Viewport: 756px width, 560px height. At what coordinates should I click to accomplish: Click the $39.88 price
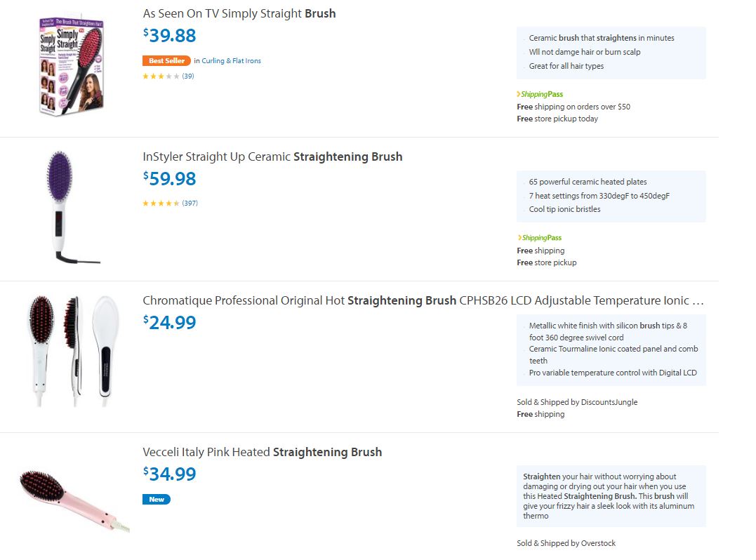(x=170, y=36)
